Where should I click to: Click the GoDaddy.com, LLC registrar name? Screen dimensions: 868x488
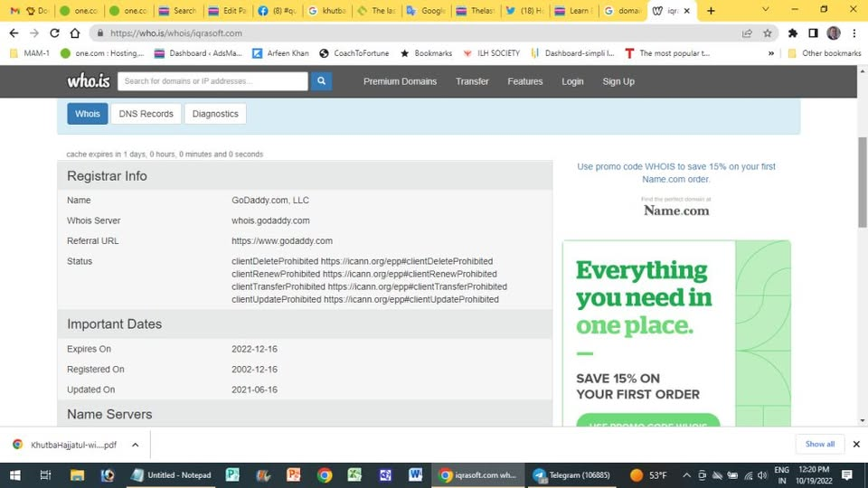270,201
